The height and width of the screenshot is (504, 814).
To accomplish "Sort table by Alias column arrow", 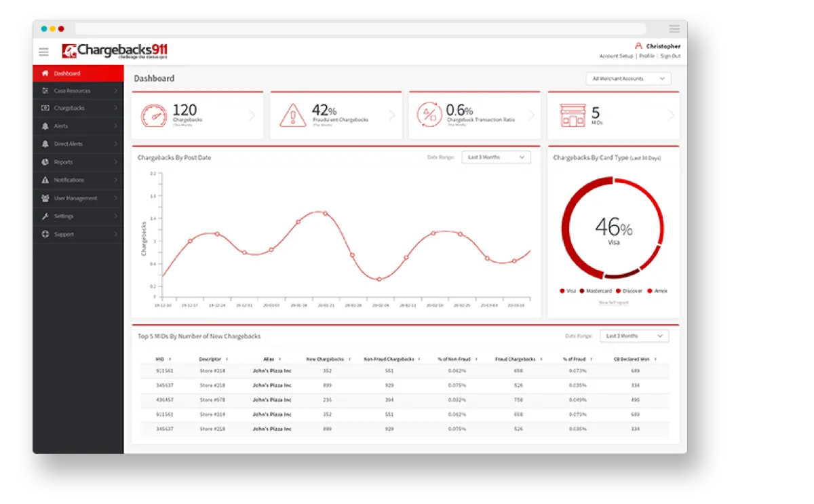I will coord(279,359).
